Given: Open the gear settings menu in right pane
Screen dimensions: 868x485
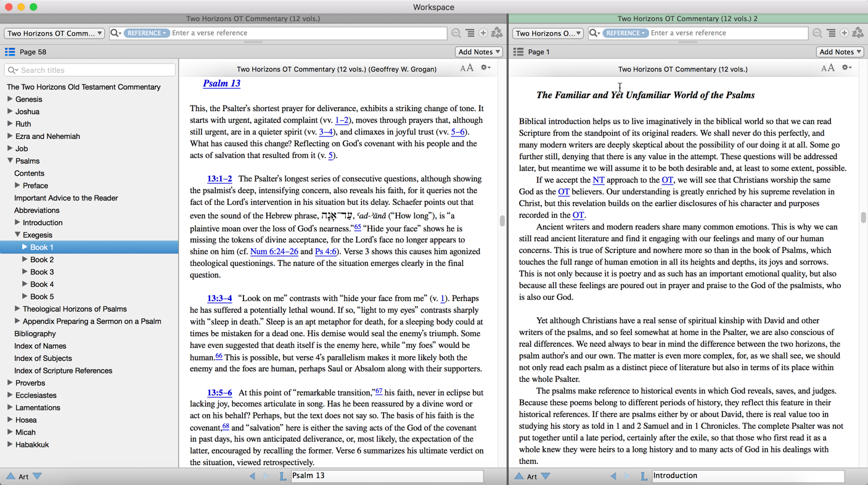Looking at the screenshot, I should tap(847, 68).
